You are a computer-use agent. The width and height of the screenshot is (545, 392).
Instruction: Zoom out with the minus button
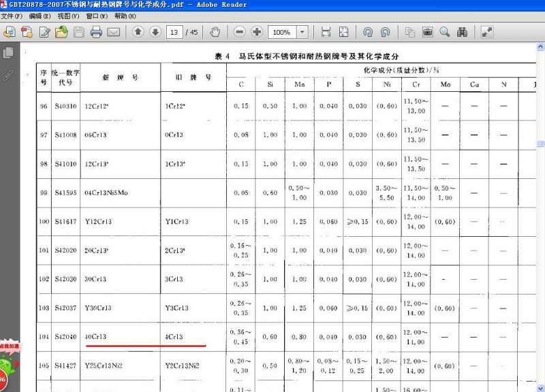(x=240, y=32)
